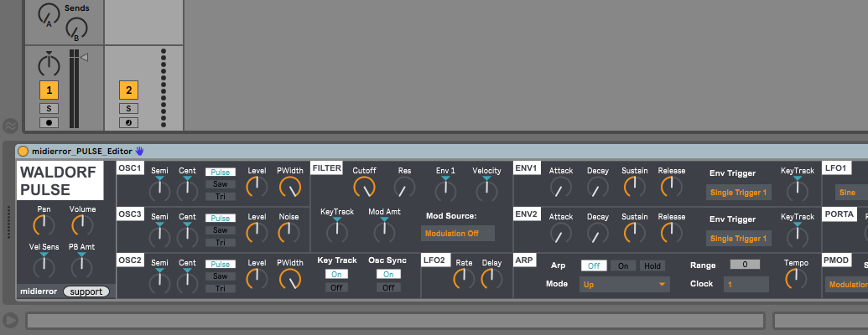This screenshot has height=335, width=868.
Task: Select Saw waveform for OSC1
Action: click(x=221, y=183)
